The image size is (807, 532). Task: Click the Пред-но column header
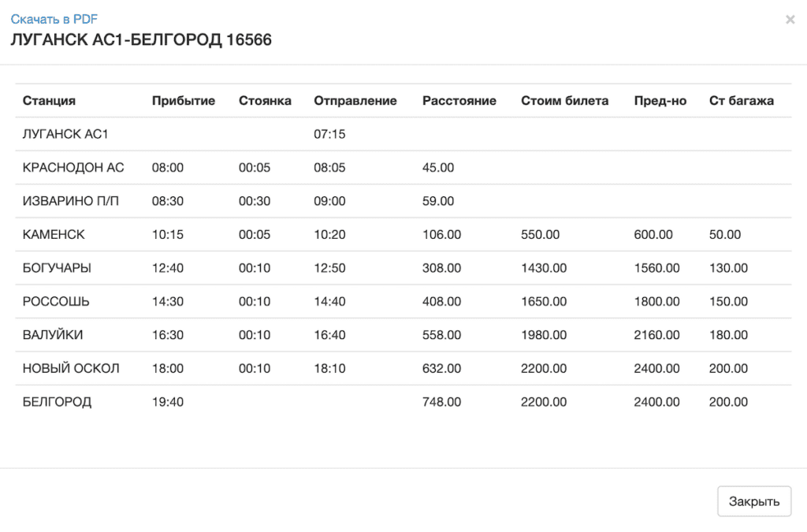click(x=660, y=101)
